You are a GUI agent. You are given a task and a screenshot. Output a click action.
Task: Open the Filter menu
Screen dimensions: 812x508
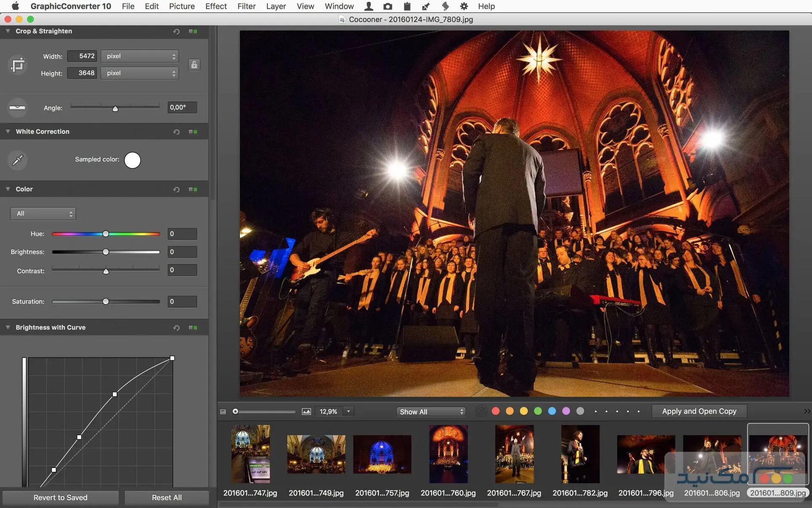pyautogui.click(x=246, y=6)
